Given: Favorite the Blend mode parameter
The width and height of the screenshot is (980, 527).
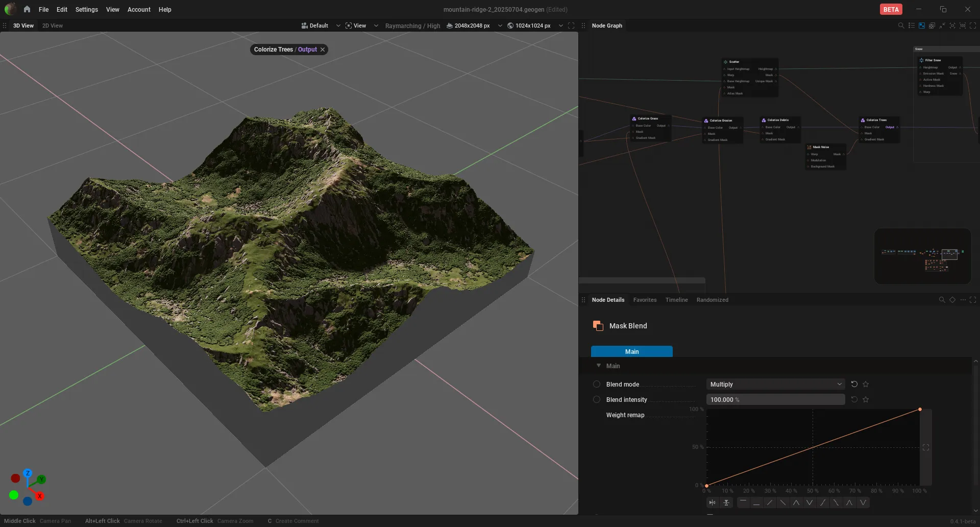Looking at the screenshot, I should [x=866, y=384].
